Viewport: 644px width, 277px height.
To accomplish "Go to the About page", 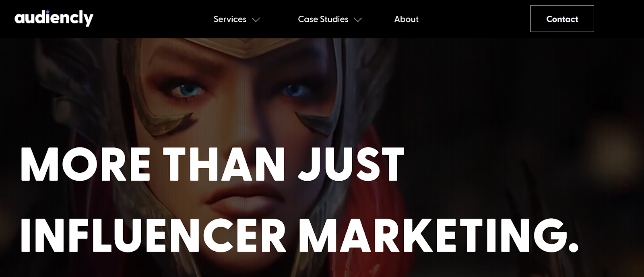I will pyautogui.click(x=406, y=19).
